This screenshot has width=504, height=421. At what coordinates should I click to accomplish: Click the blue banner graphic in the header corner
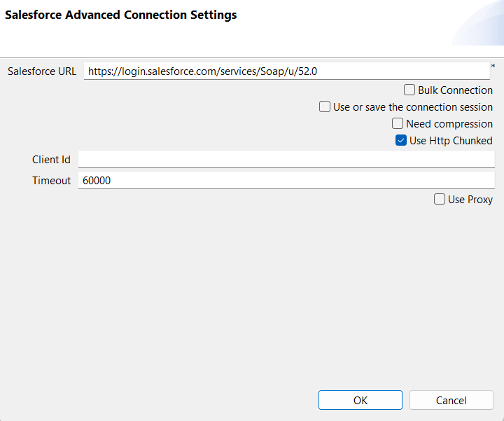point(479,28)
